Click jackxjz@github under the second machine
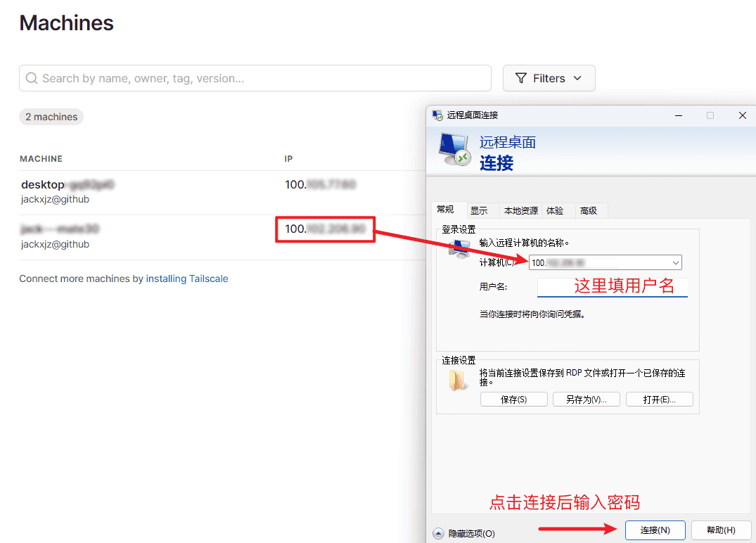The image size is (756, 543). click(x=55, y=244)
